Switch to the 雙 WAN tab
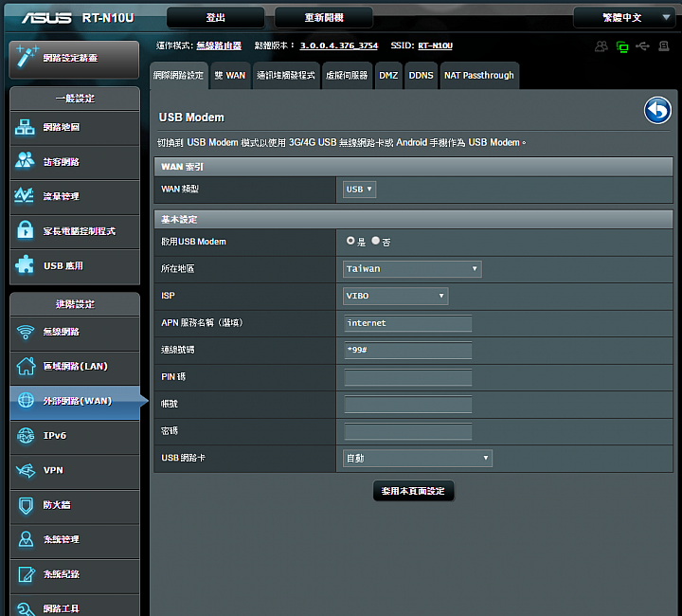 pyautogui.click(x=230, y=75)
